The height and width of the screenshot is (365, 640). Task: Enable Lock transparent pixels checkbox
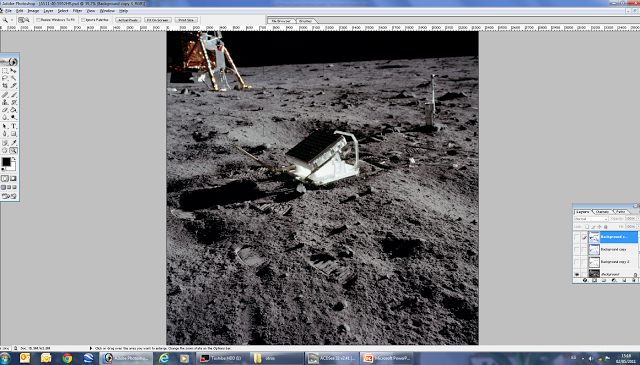pos(587,227)
